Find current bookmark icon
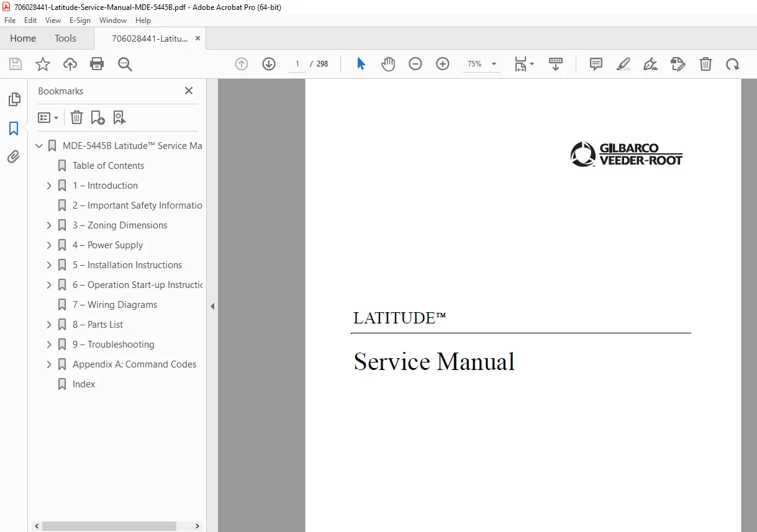This screenshot has width=757, height=532. pyautogui.click(x=119, y=117)
